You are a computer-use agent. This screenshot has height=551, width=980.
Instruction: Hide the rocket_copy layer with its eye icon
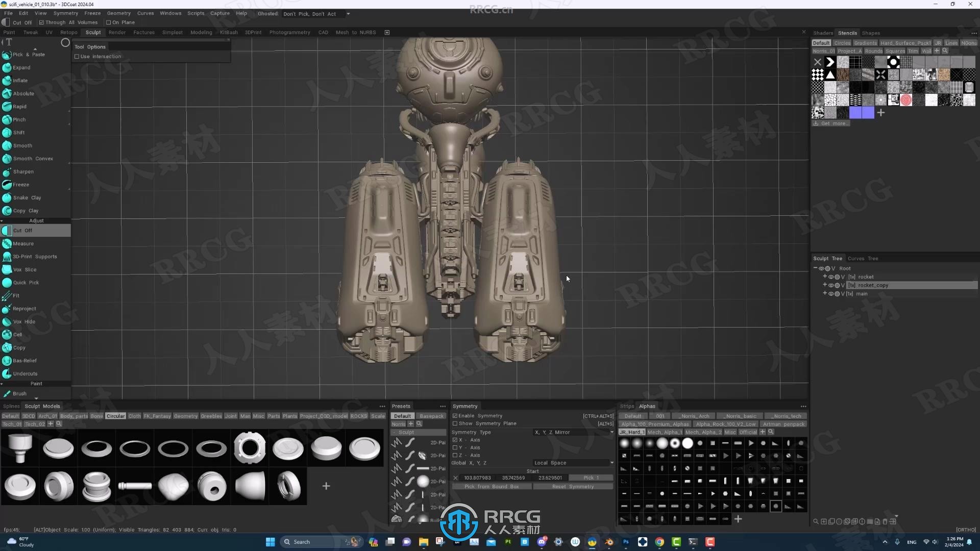pyautogui.click(x=831, y=285)
